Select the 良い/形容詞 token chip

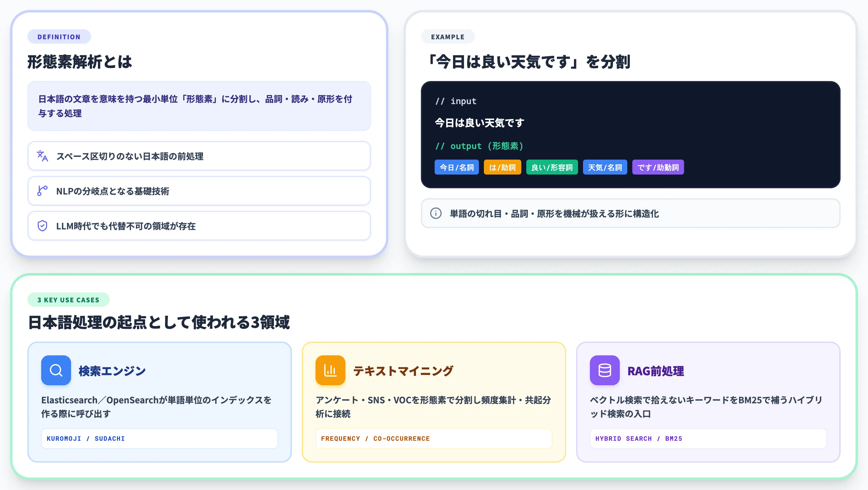[x=552, y=167]
